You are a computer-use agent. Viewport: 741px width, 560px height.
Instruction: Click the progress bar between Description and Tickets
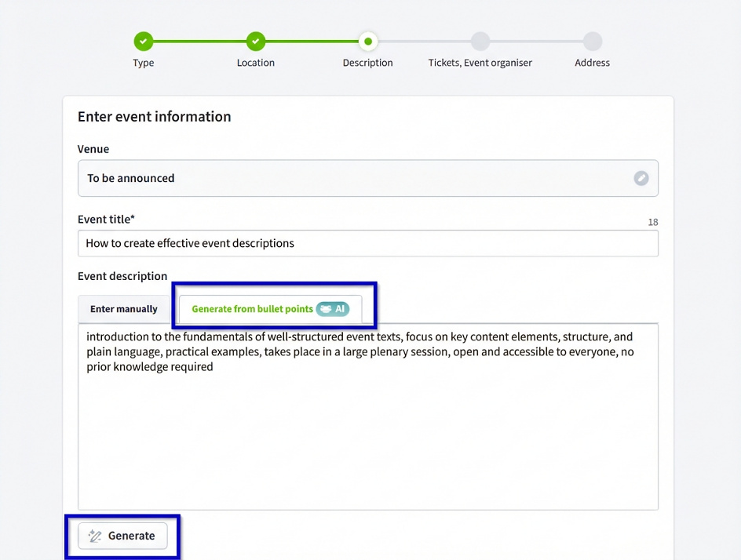coord(424,41)
